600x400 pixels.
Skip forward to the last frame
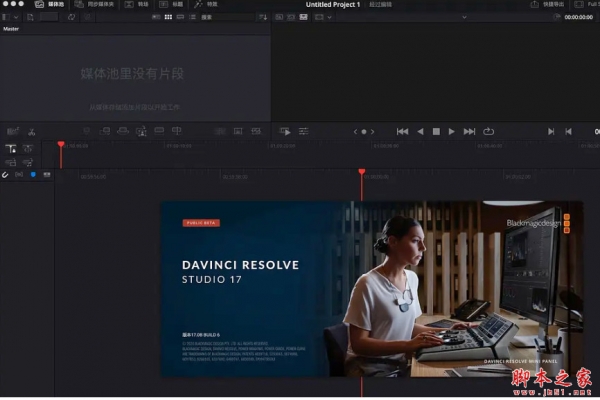(469, 131)
